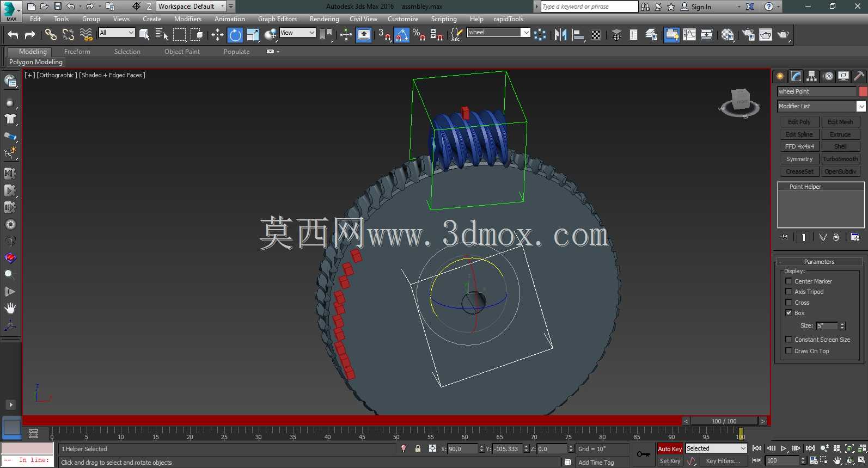
Task: Click the Key Filters button
Action: pyautogui.click(x=723, y=461)
